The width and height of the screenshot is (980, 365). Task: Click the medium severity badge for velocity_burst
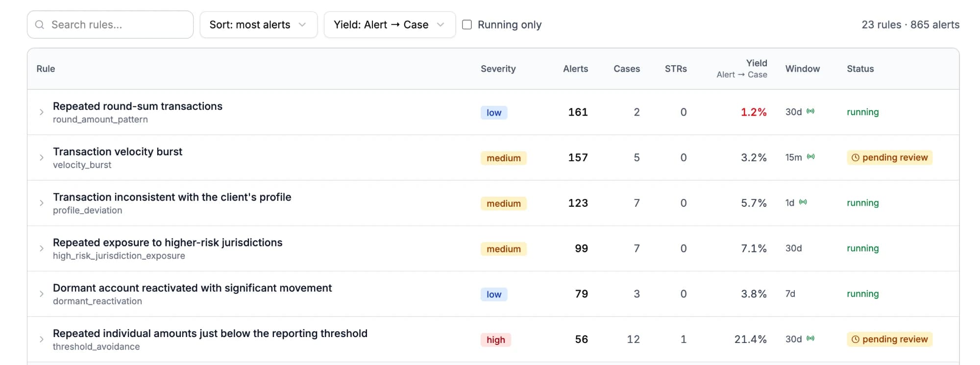[x=504, y=158]
